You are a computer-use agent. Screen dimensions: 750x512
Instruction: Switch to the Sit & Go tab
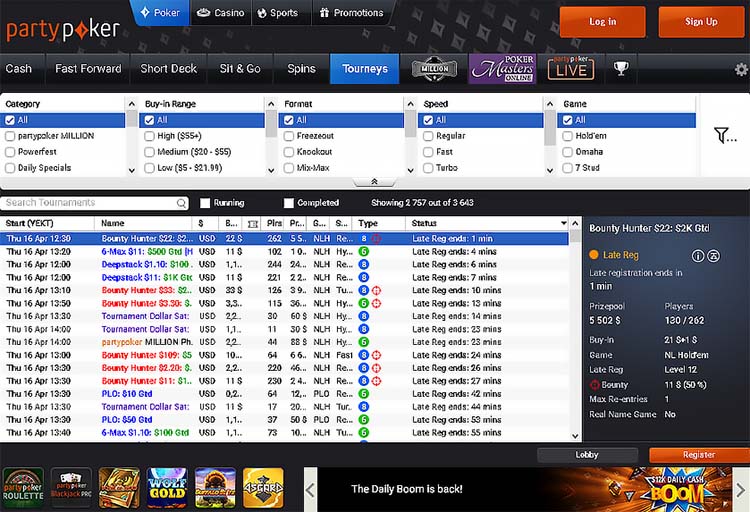[240, 68]
